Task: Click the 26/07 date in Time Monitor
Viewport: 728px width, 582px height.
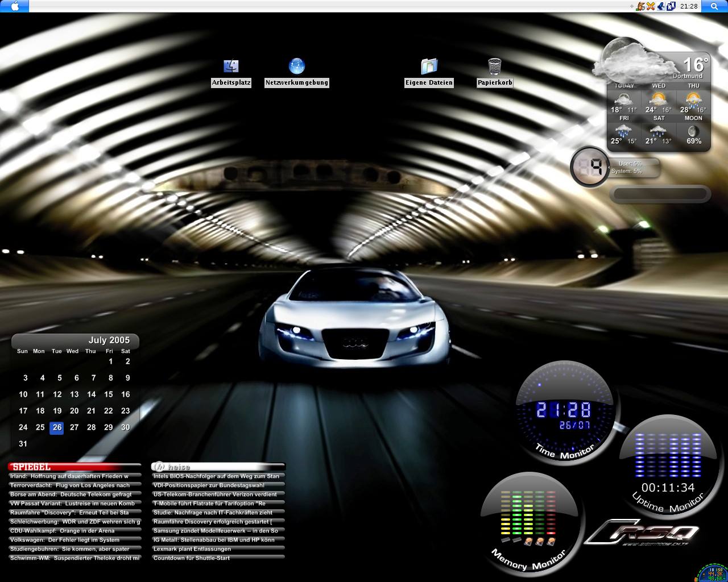Action: [574, 425]
